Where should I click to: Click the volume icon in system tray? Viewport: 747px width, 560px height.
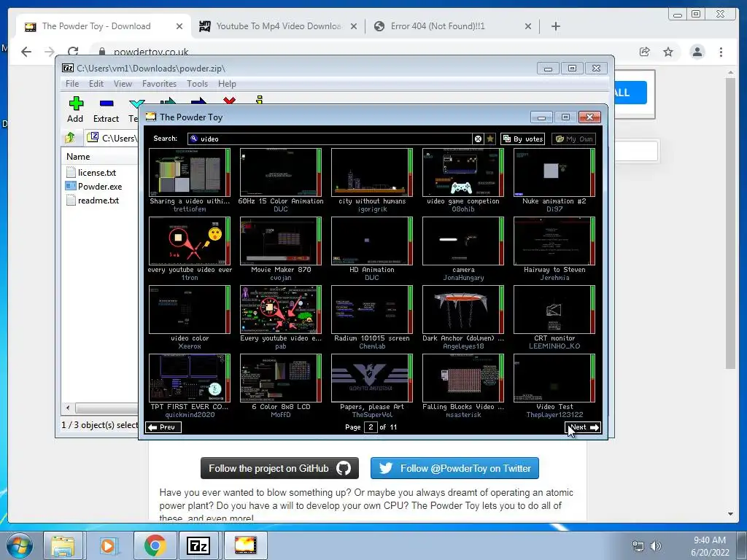coord(656,546)
